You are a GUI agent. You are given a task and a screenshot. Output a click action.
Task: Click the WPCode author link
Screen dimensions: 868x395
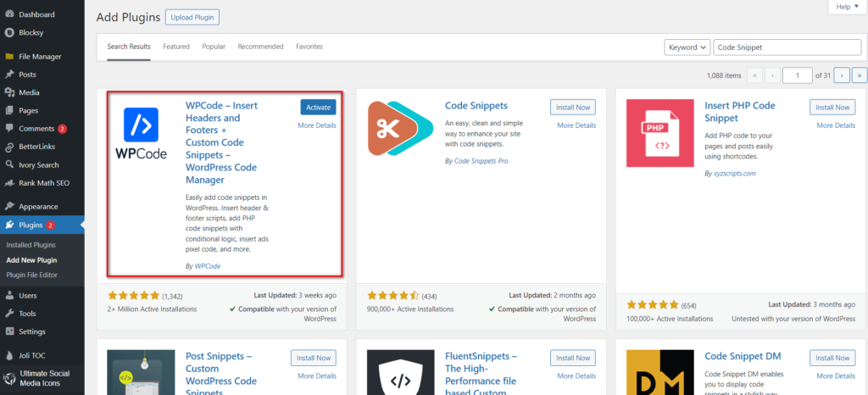tap(208, 266)
